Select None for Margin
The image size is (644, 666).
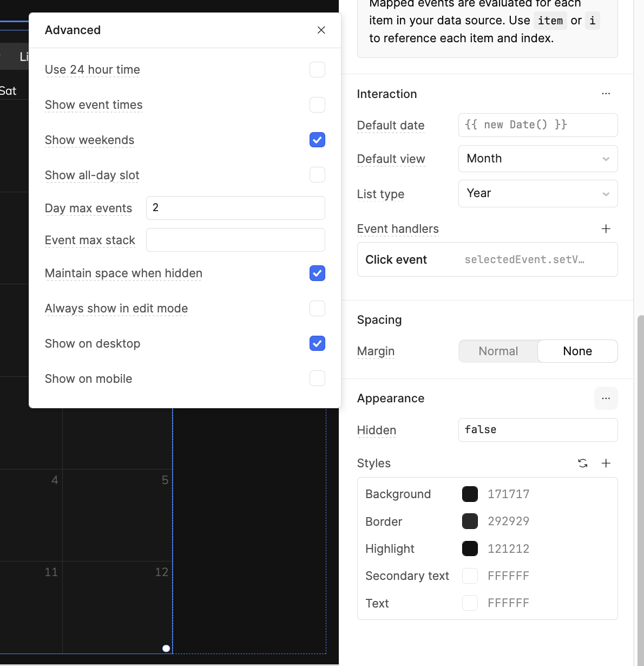[x=577, y=351]
